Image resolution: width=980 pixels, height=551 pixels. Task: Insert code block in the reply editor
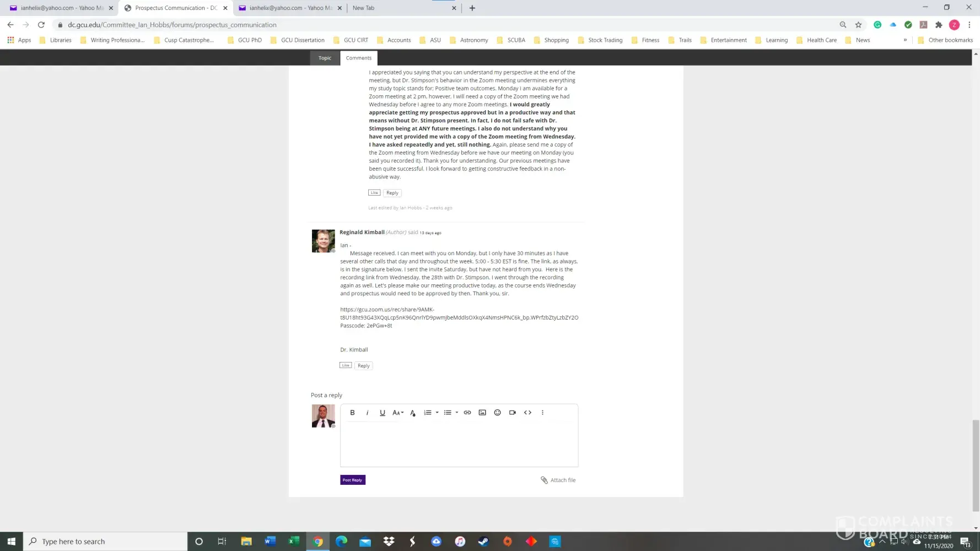(x=527, y=413)
